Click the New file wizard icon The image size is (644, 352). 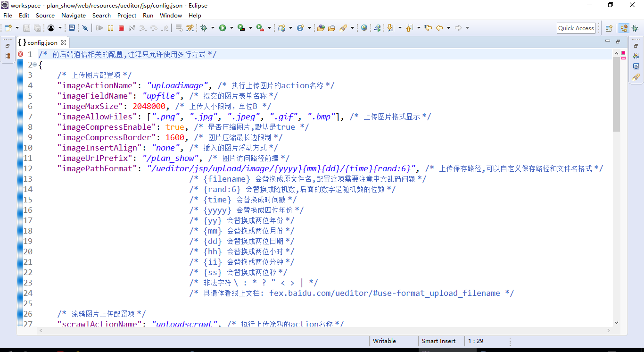pos(8,28)
